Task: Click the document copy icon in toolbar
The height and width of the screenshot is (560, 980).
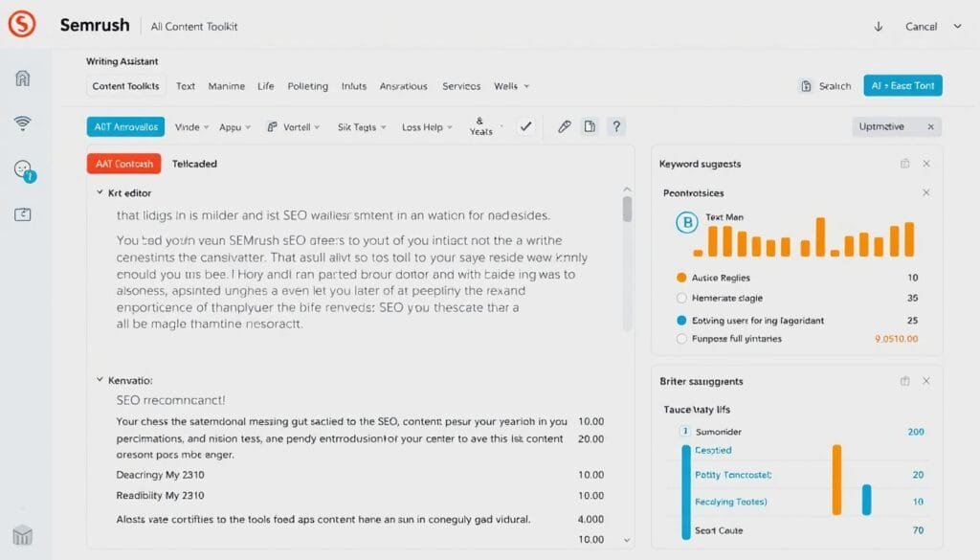Action: tap(590, 126)
